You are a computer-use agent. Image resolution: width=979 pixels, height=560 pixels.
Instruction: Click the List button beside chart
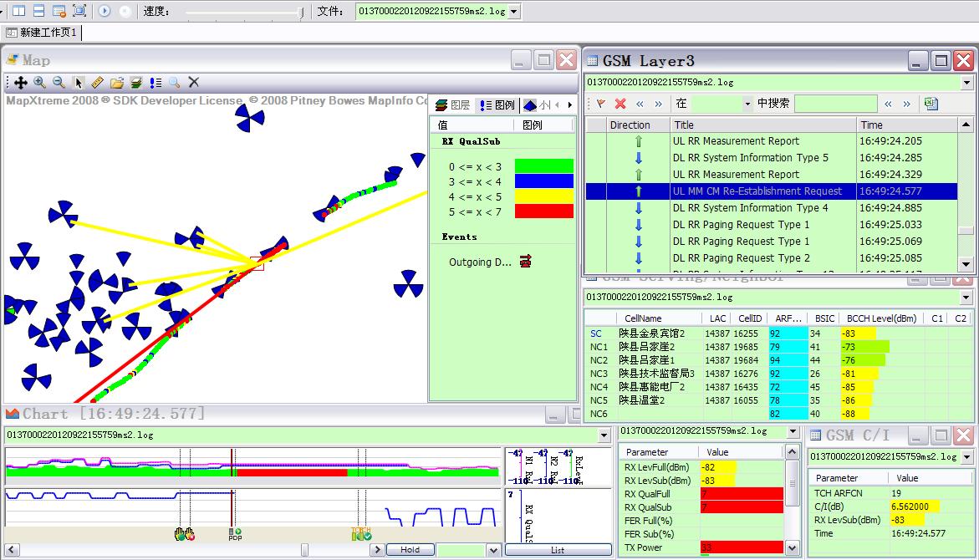pos(558,550)
